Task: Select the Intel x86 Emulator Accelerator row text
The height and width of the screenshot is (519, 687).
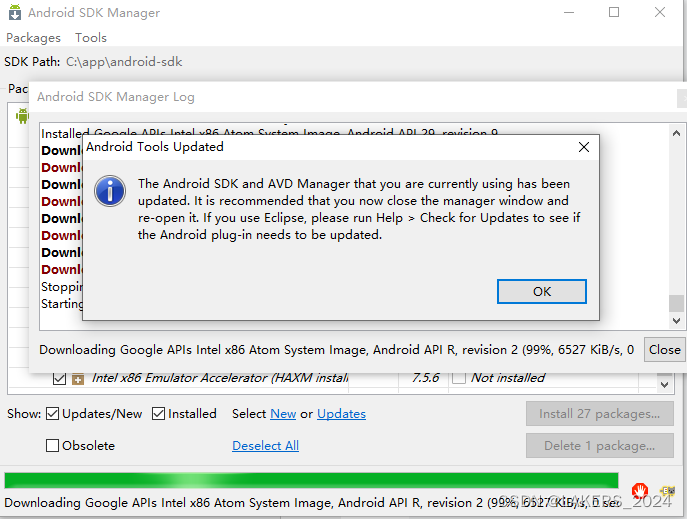Action: point(220,378)
